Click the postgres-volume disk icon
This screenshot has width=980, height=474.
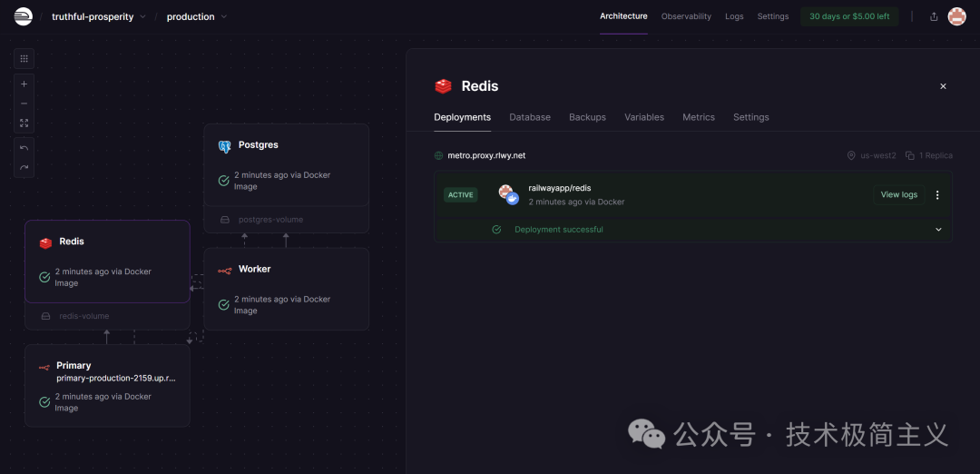(225, 220)
